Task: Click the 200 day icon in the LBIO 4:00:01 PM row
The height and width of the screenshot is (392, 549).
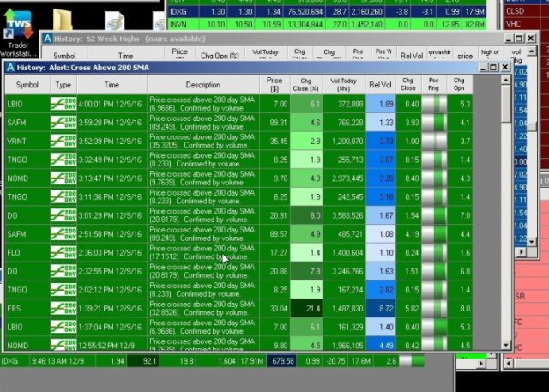Action: tap(63, 104)
